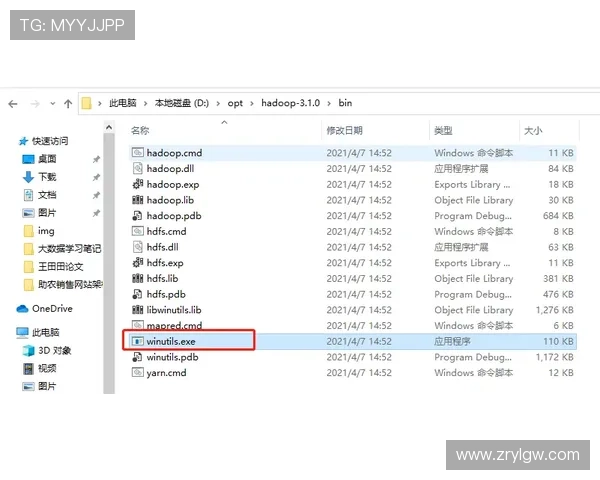Open 王田田论文 folder
Viewport: 600px width, 480px height.
point(60,267)
